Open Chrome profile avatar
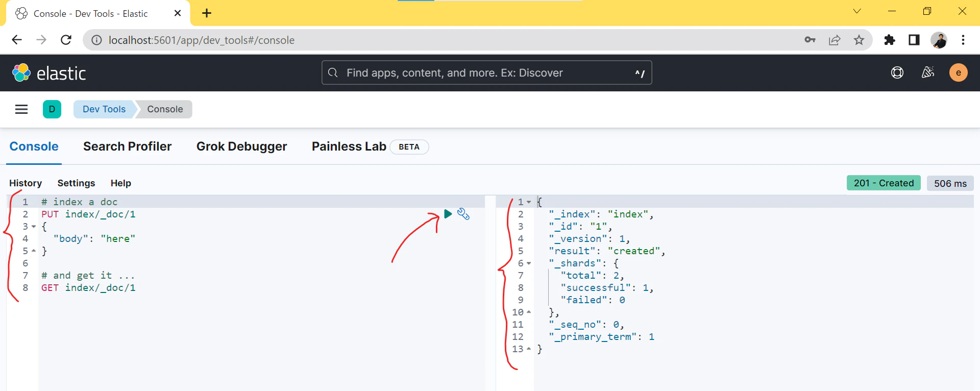This screenshot has height=391, width=980. click(939, 40)
